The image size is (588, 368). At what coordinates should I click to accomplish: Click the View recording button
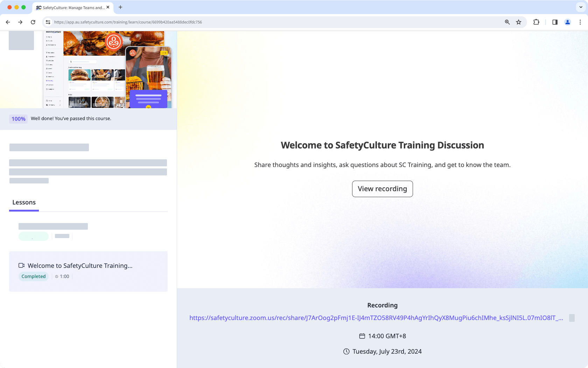[382, 189]
